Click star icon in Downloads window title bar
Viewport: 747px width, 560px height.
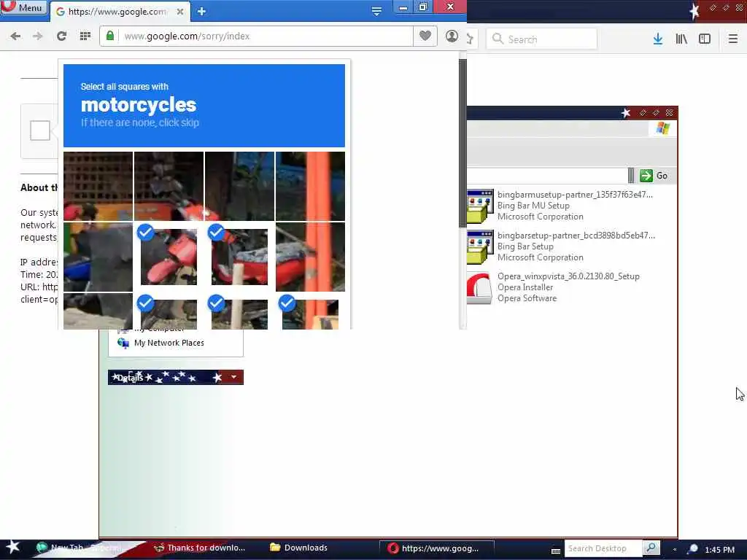[x=626, y=113]
